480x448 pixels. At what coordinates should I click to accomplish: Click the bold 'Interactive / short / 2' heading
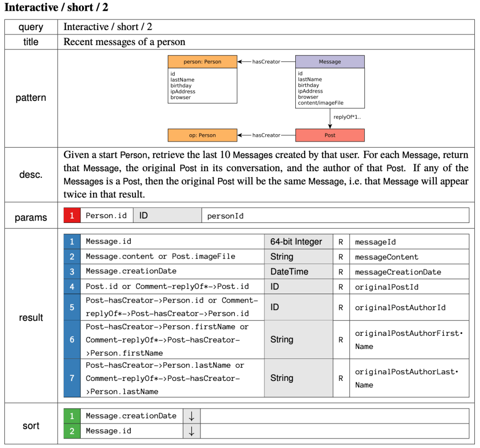point(56,8)
